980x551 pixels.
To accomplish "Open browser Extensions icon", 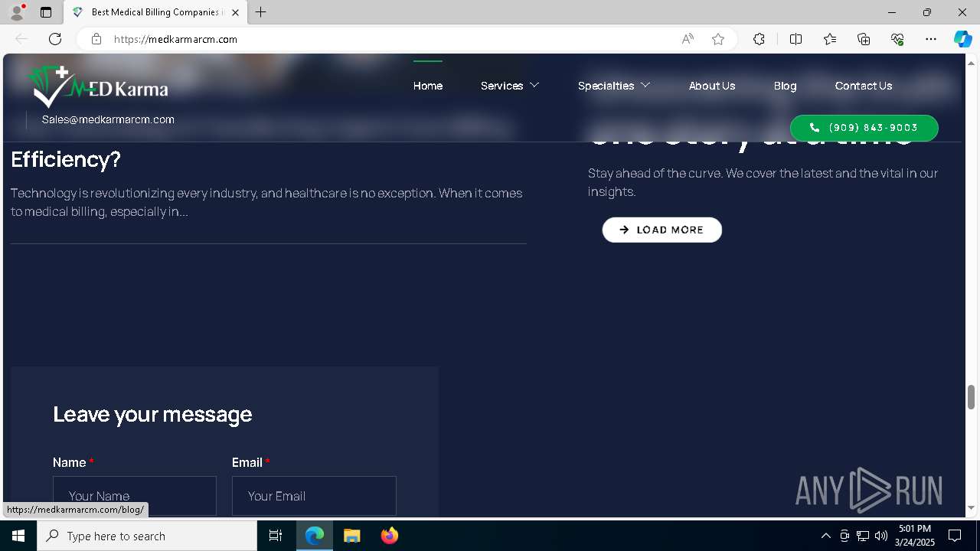I will point(759,39).
